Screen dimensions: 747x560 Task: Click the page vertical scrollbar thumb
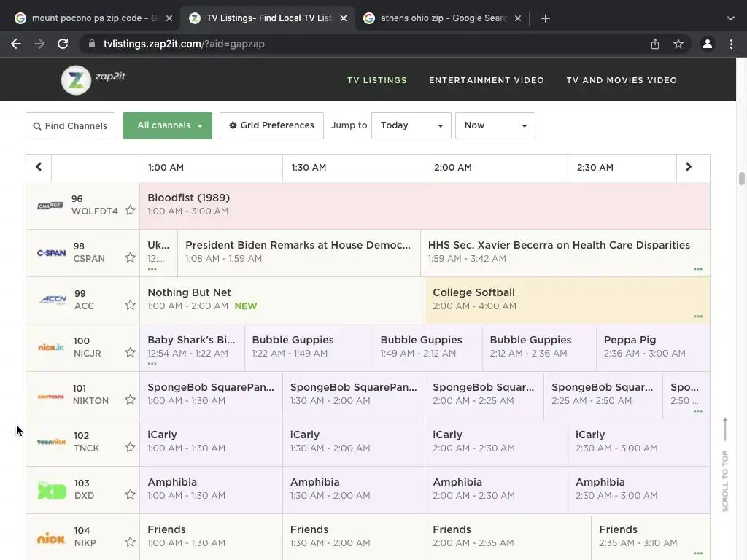coord(742,179)
